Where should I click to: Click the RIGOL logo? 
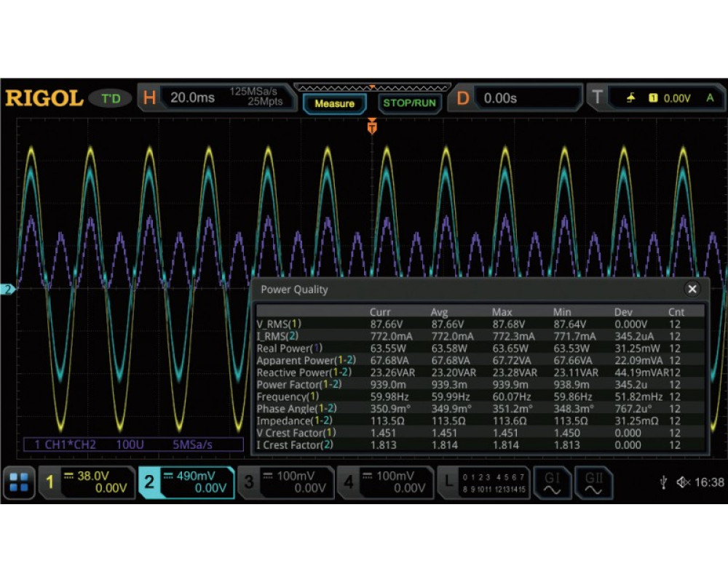[x=44, y=98]
